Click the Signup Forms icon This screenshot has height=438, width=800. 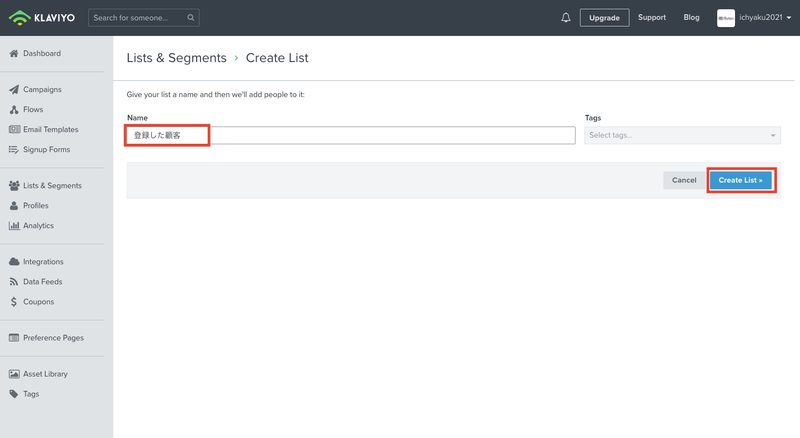(x=14, y=150)
